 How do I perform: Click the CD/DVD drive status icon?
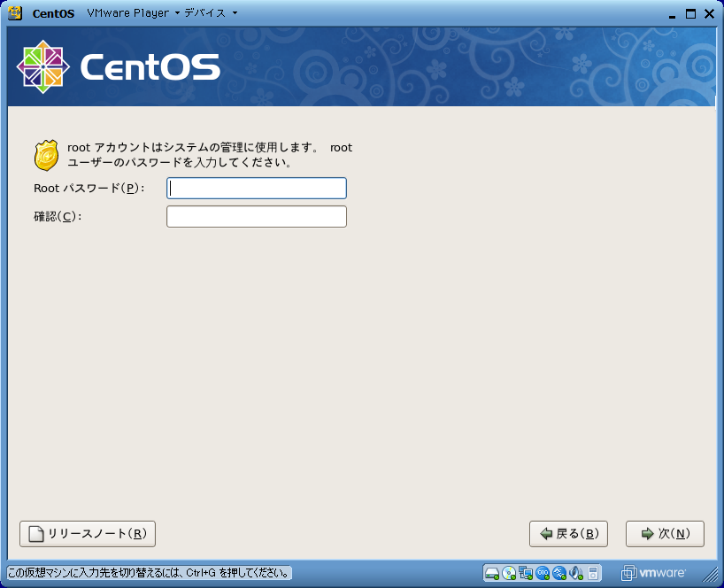[x=509, y=573]
